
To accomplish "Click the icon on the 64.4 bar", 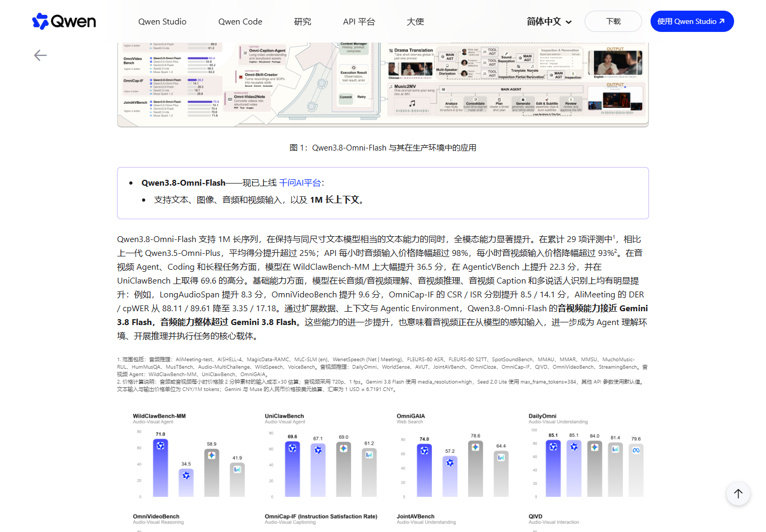I will [501, 457].
